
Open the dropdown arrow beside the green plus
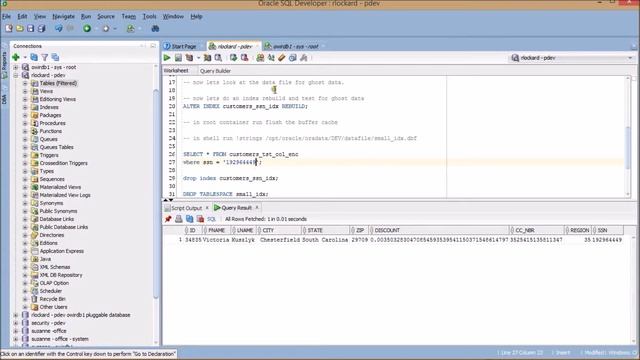coord(24,58)
